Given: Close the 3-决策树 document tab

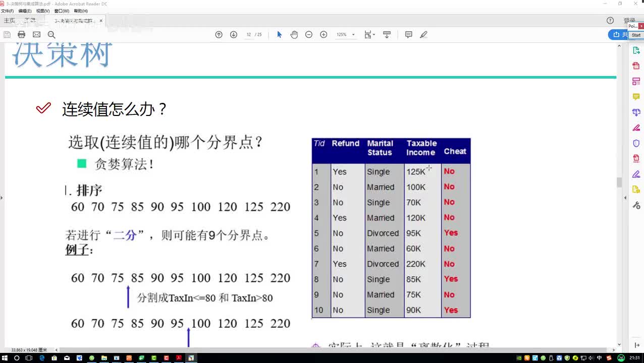Looking at the screenshot, I should [101, 21].
